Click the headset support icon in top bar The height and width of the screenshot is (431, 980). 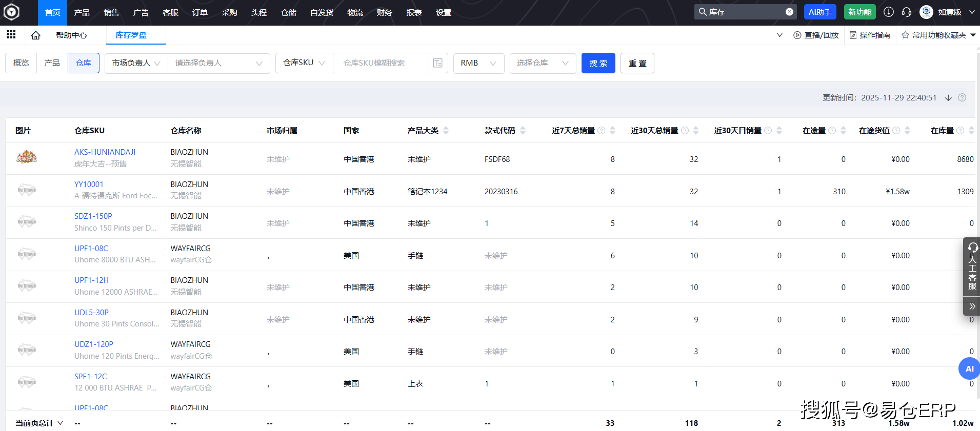[x=906, y=12]
